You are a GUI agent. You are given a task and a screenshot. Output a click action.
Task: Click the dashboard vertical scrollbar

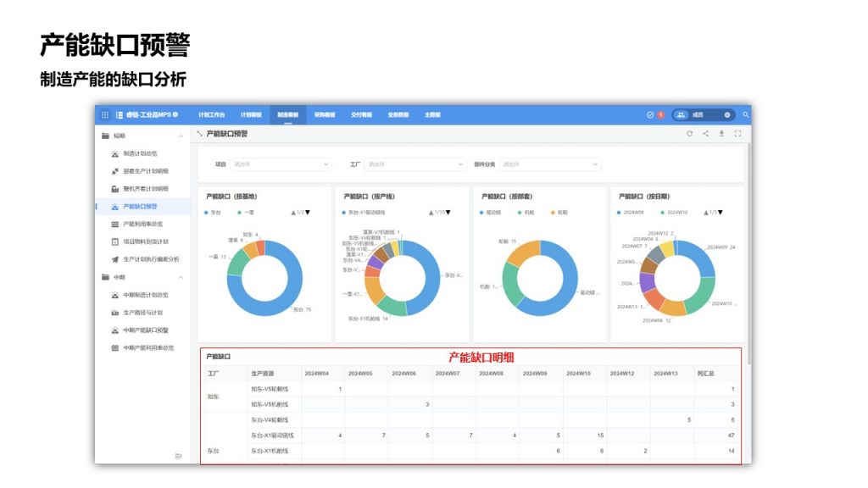tap(749, 253)
